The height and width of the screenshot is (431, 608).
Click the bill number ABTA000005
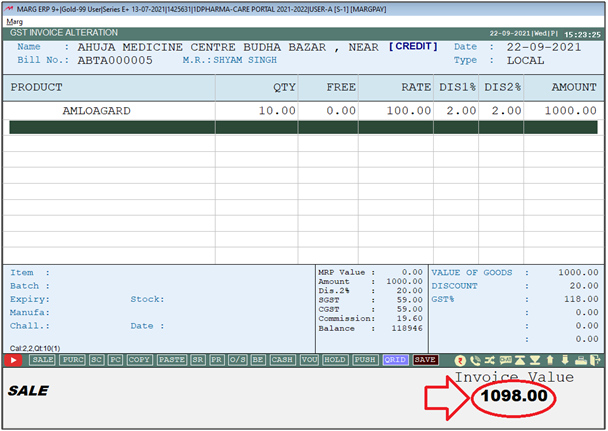115,60
